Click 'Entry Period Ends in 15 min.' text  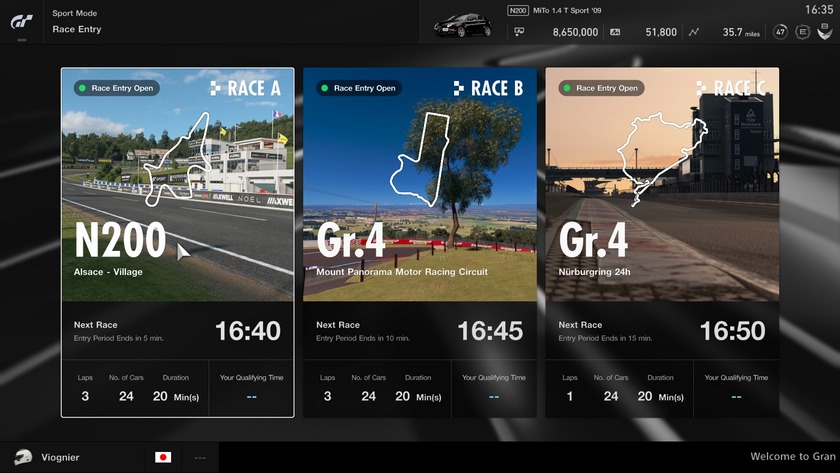[x=605, y=338]
